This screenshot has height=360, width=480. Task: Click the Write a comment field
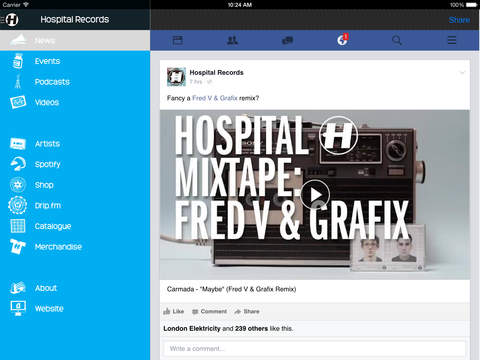[x=315, y=349]
